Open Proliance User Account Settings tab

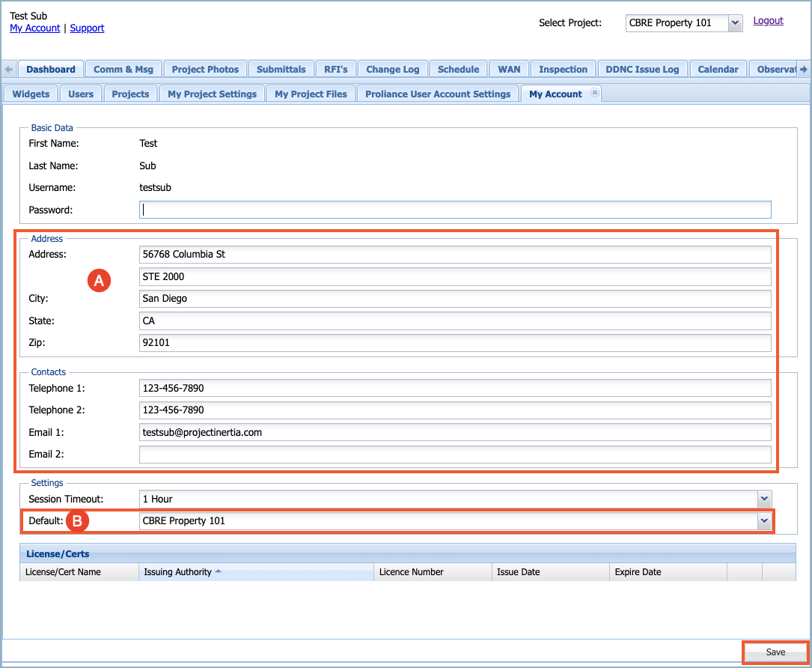(x=438, y=94)
